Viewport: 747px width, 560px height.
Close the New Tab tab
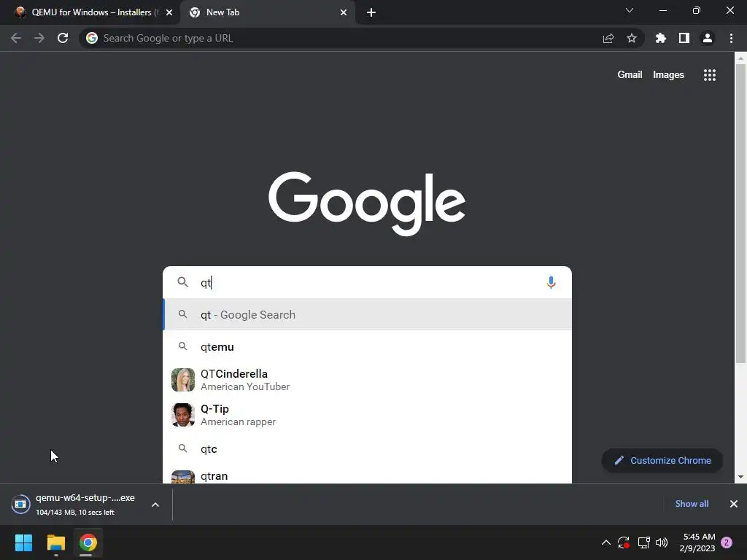[x=344, y=12]
